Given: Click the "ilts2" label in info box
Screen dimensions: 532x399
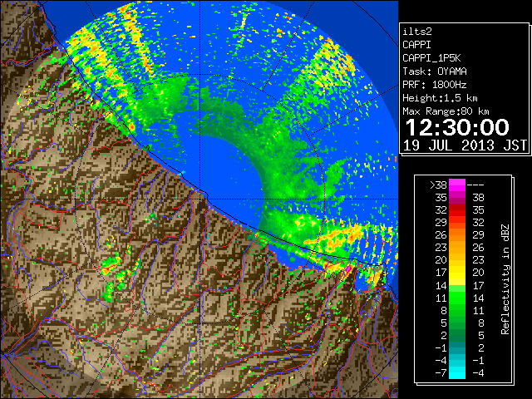Looking at the screenshot, I should [x=417, y=32].
